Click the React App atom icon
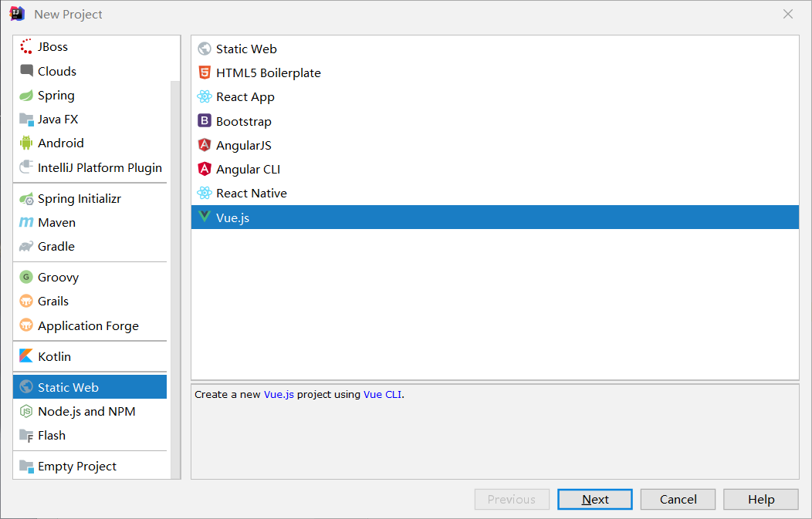This screenshot has width=812, height=519. [205, 96]
